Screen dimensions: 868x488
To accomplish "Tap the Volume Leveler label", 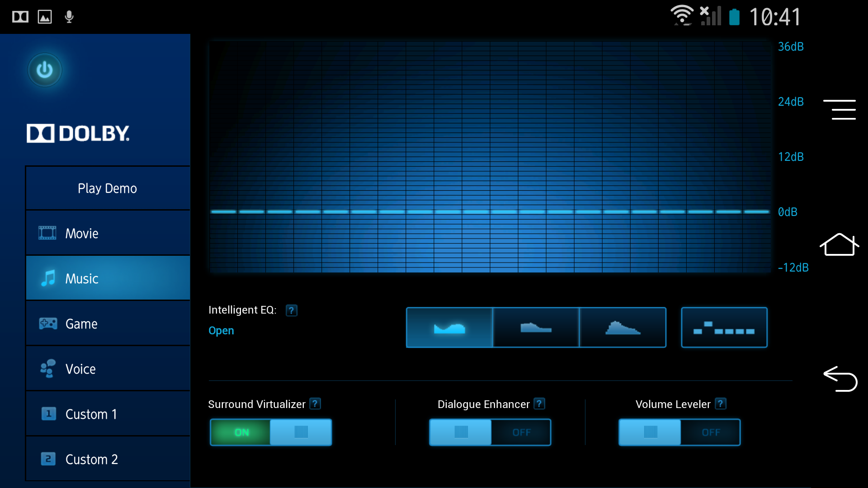I will click(673, 404).
